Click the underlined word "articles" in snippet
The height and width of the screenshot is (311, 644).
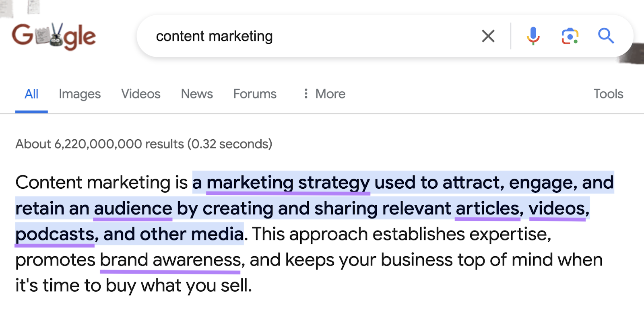[487, 208]
